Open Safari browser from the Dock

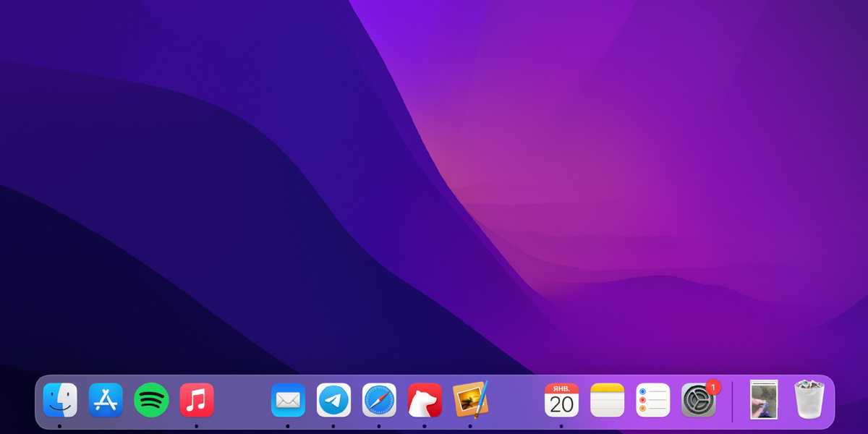(x=379, y=400)
